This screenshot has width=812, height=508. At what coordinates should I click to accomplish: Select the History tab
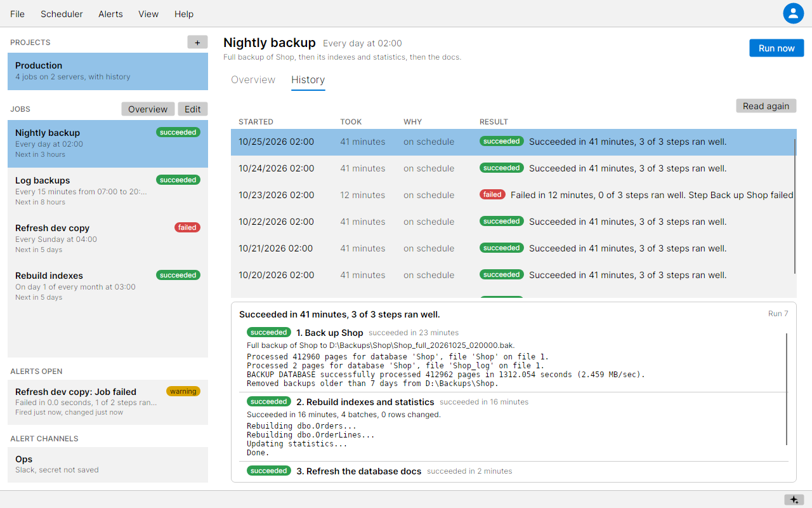308,80
